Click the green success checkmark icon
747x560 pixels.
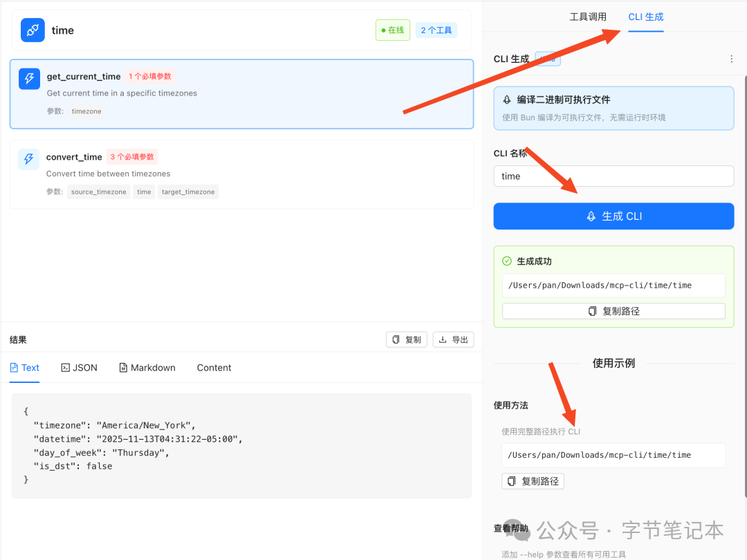tap(507, 261)
